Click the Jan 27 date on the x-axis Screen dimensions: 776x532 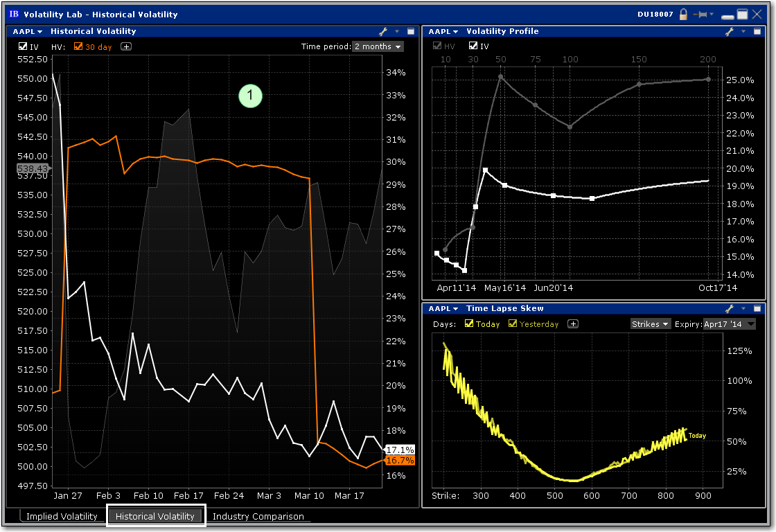coord(68,495)
